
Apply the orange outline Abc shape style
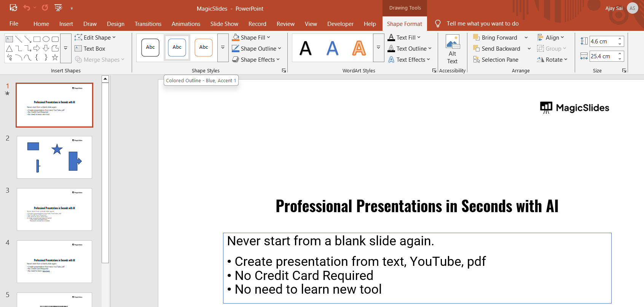tap(204, 48)
